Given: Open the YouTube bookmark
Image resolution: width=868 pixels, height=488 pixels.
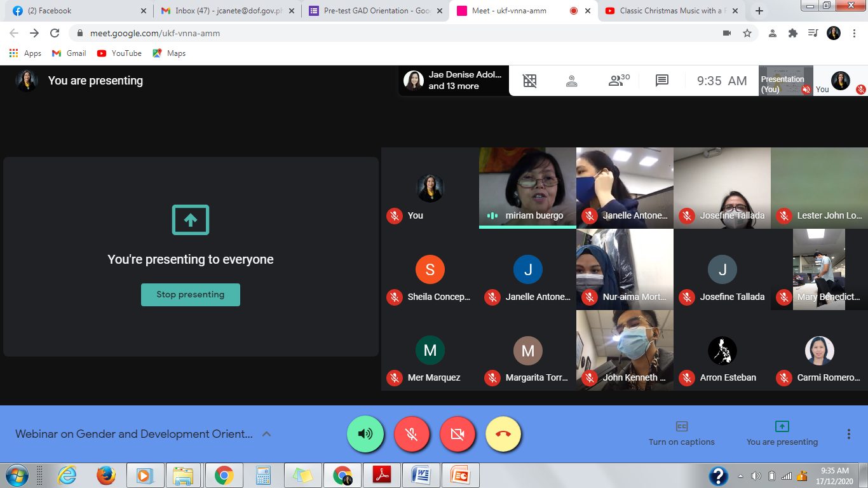Looking at the screenshot, I should click(x=119, y=53).
